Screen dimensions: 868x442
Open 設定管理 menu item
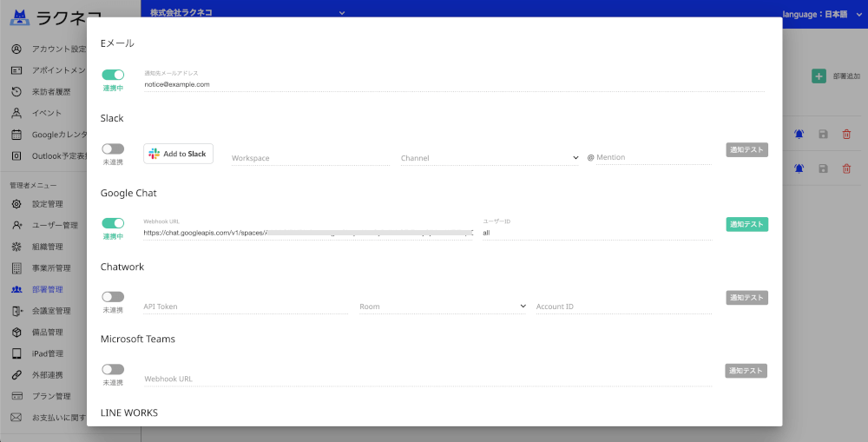[47, 204]
